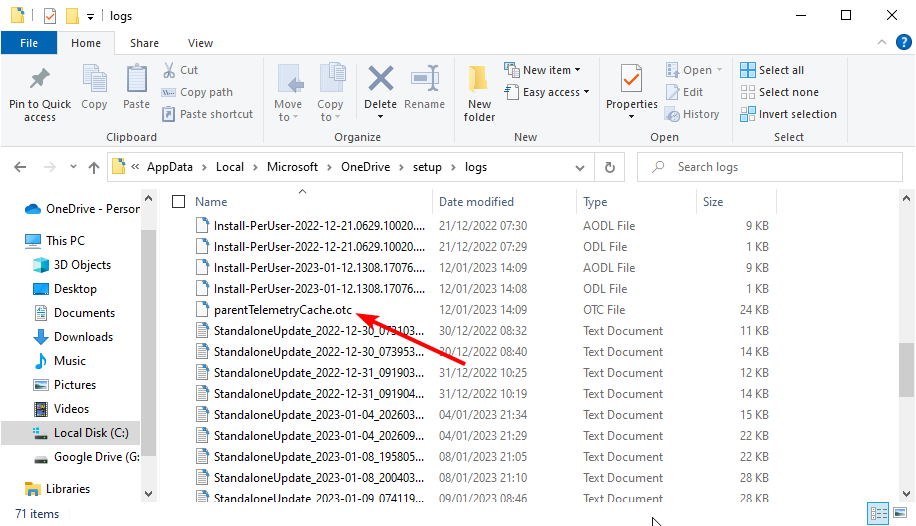The width and height of the screenshot is (916, 526).
Task: Collapse the ribbon with chevron
Action: point(882,42)
